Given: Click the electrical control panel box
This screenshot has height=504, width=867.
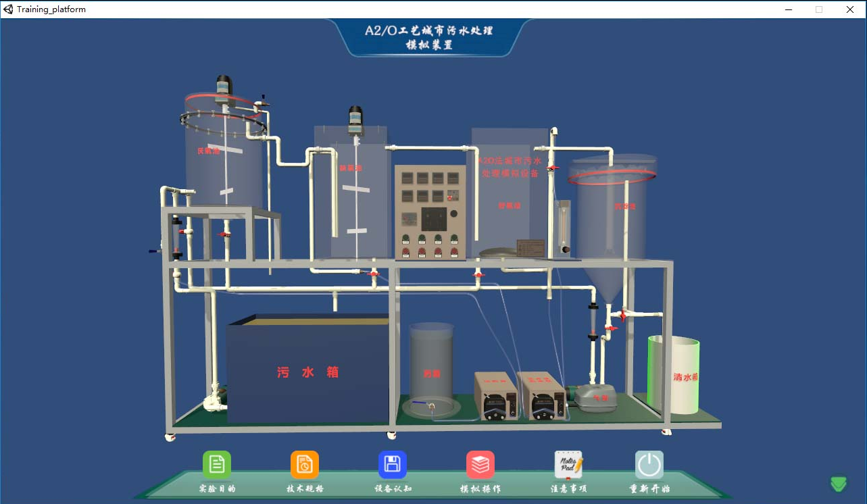Looking at the screenshot, I should 430,211.
